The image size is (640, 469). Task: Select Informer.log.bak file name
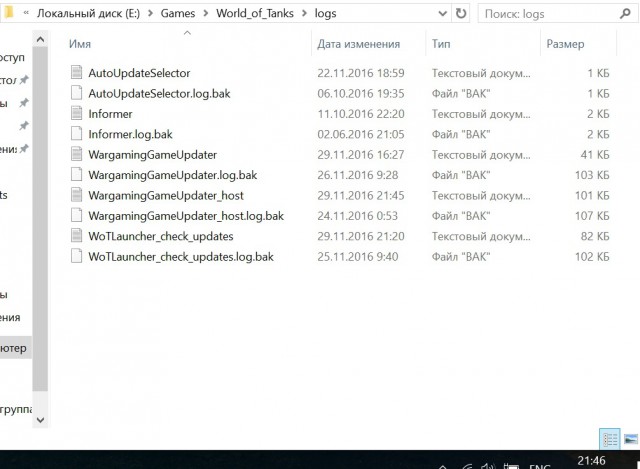coord(130,134)
